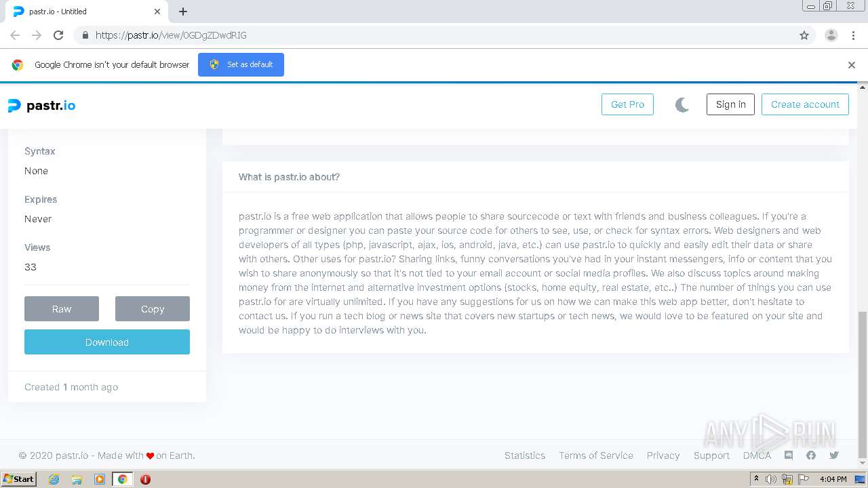Reload the current page
The image size is (868, 488).
click(58, 35)
